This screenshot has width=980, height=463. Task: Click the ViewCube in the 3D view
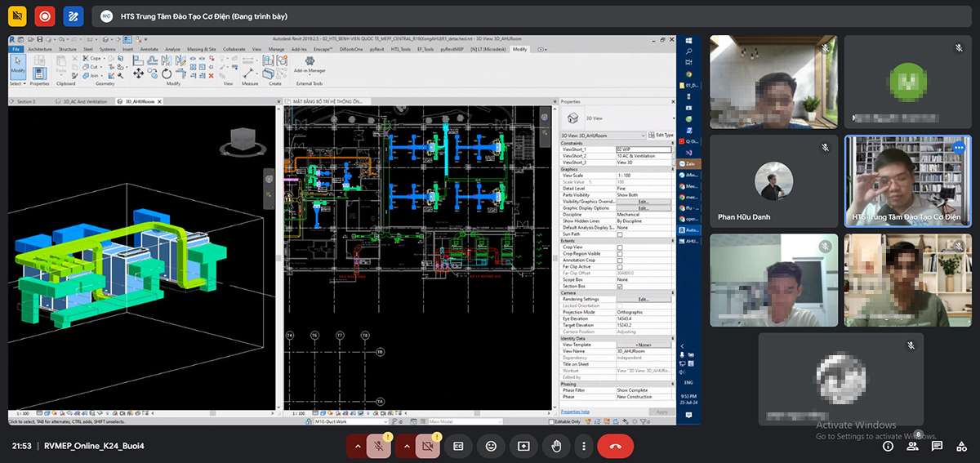pos(243,140)
